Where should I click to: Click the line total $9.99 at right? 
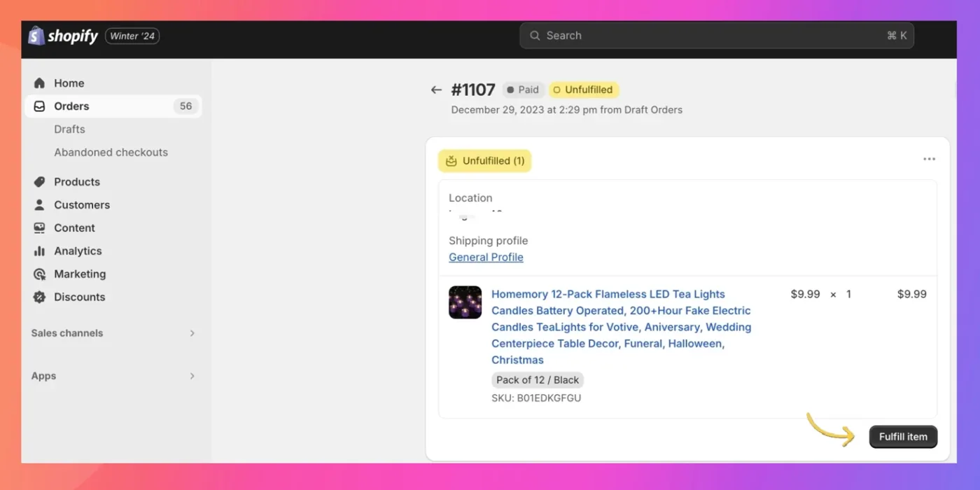tap(912, 294)
